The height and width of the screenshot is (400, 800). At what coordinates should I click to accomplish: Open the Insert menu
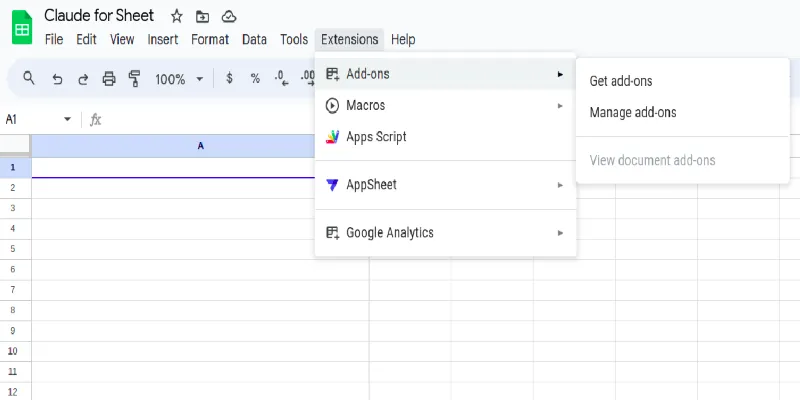point(163,39)
